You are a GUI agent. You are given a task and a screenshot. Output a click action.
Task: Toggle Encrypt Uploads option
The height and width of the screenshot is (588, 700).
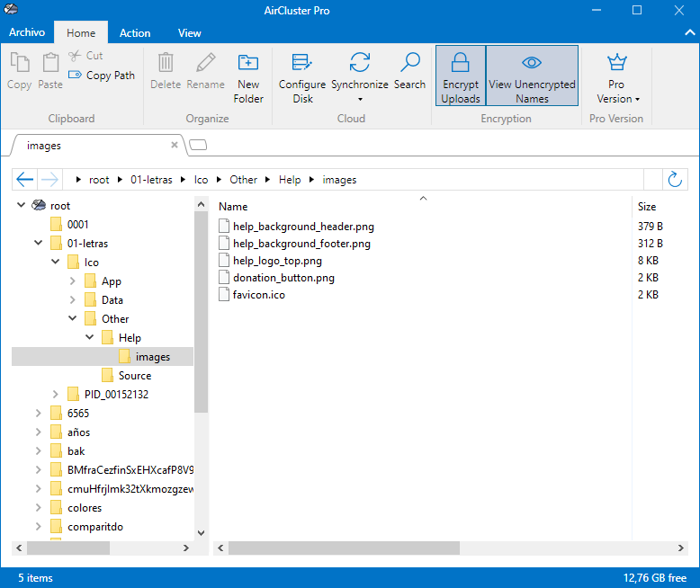461,76
